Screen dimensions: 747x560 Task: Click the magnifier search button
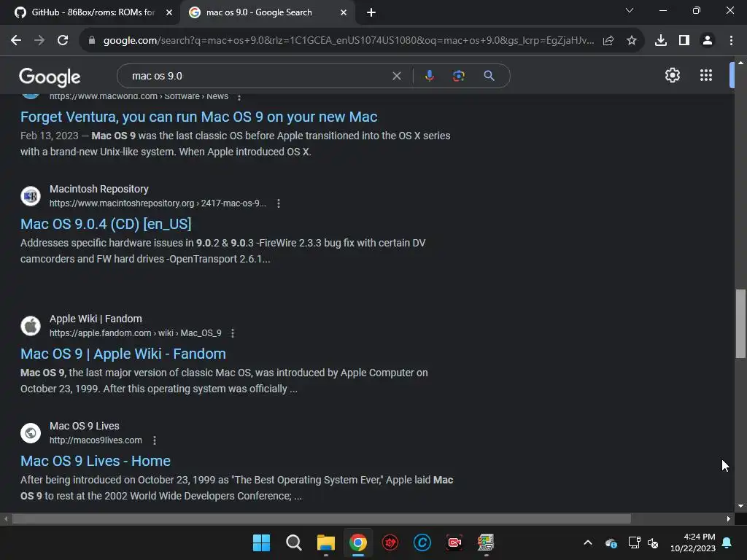tap(489, 76)
